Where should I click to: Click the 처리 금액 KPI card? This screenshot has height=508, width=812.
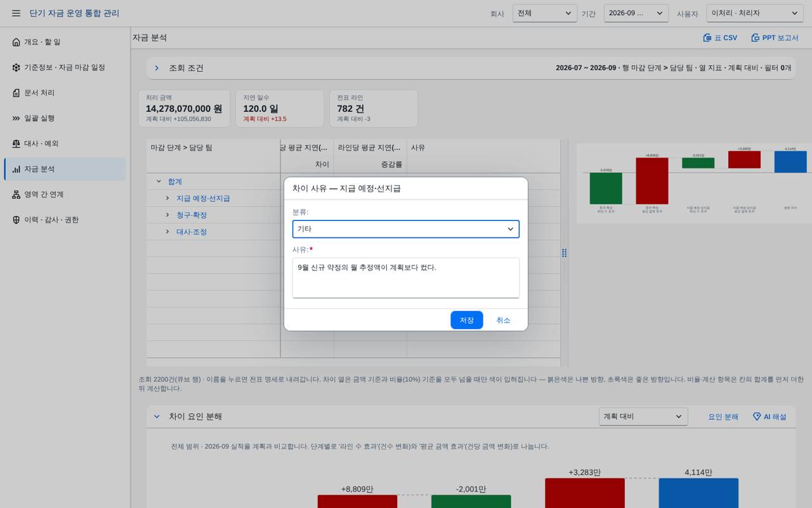tap(185, 108)
